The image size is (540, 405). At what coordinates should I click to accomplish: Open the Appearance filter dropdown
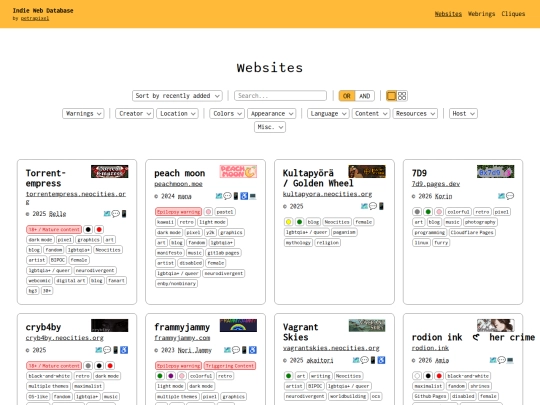point(271,114)
